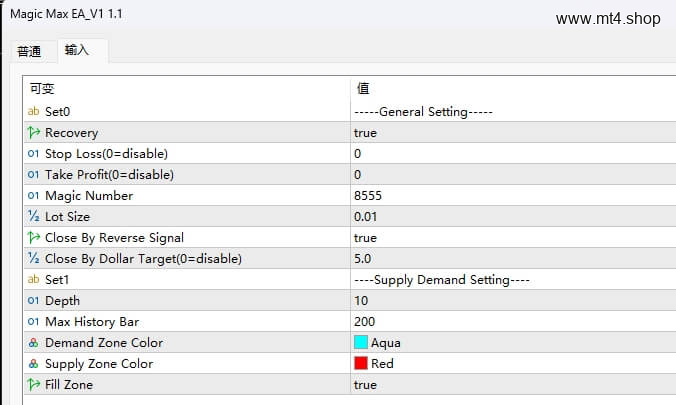Click the Aqua color swatch
The height and width of the screenshot is (405, 676).
pyautogui.click(x=360, y=342)
